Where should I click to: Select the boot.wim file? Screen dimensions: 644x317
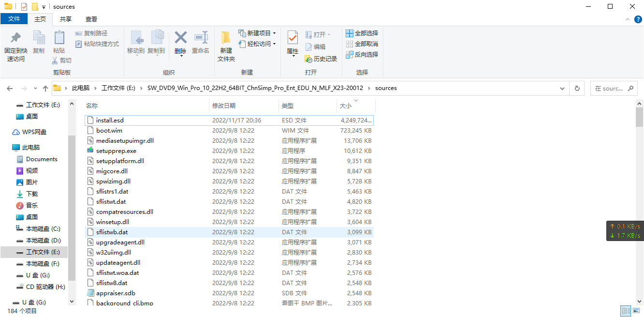pos(229,130)
